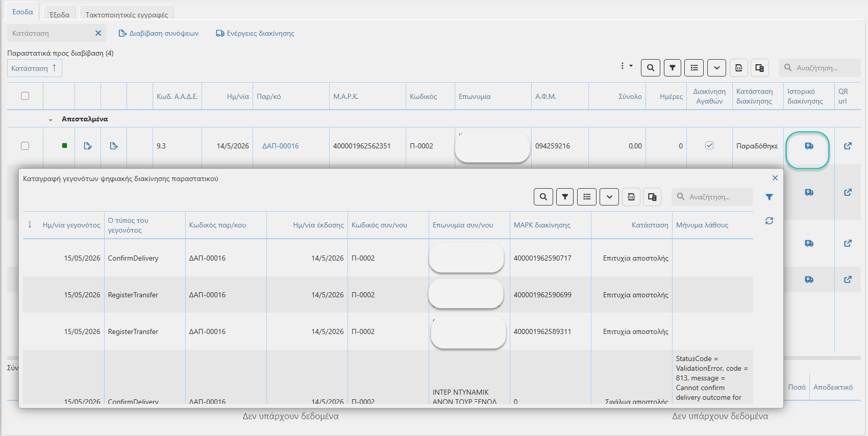Expand chevron dropdown in popup toolbar

pos(609,197)
